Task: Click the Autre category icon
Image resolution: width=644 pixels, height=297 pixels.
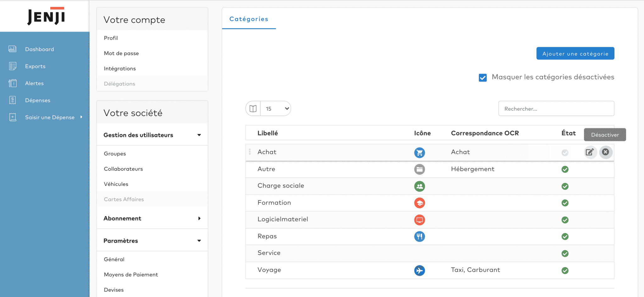Action: (x=419, y=169)
